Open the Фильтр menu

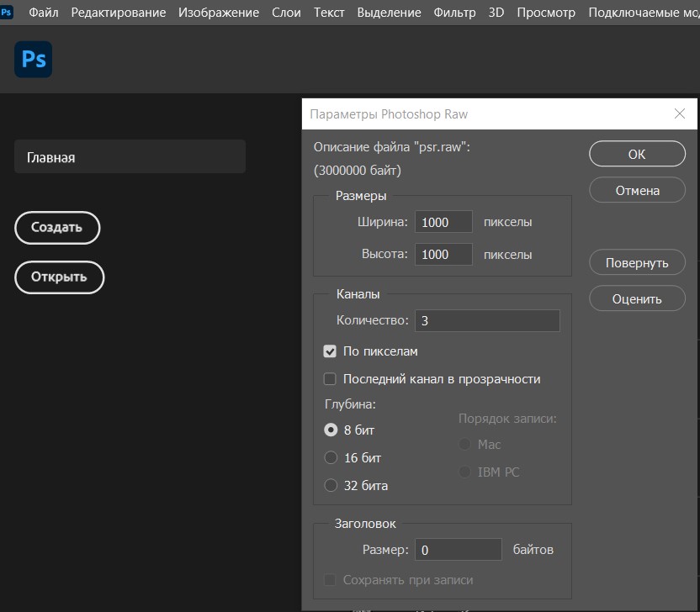click(x=454, y=13)
